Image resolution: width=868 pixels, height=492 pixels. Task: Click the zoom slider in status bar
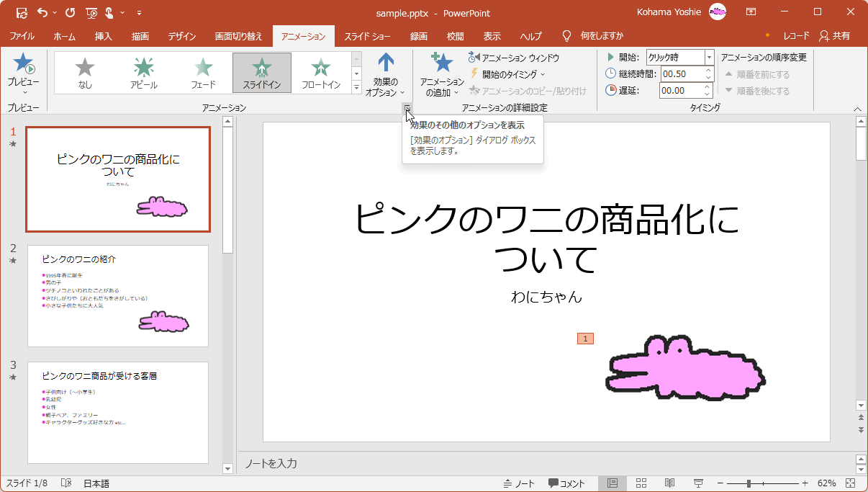coord(749,483)
